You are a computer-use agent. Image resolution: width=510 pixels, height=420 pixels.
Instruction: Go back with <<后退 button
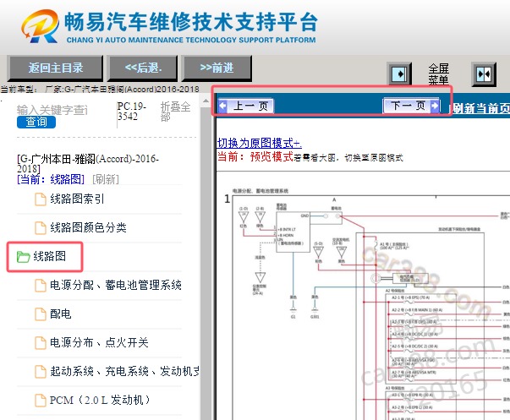pos(143,68)
